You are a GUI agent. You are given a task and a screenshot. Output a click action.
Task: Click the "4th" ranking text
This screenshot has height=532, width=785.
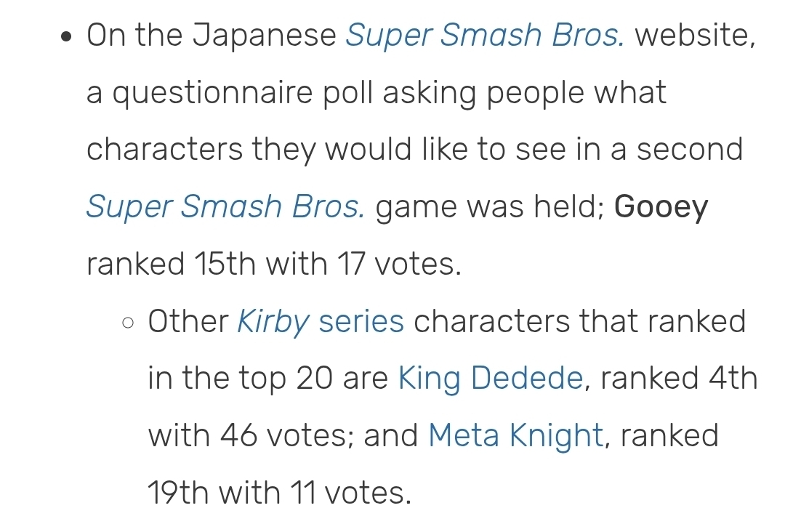point(728,379)
